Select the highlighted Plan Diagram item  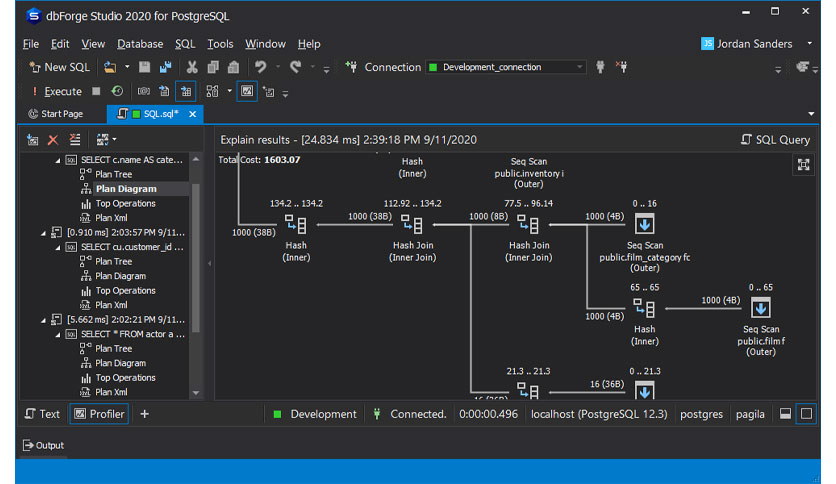click(126, 189)
